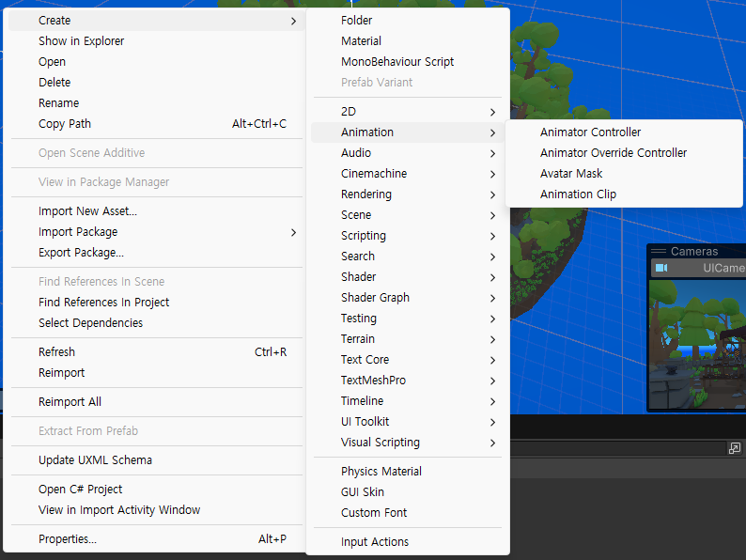Create a GUI Skin
This screenshot has height=560, width=746.
point(408,492)
